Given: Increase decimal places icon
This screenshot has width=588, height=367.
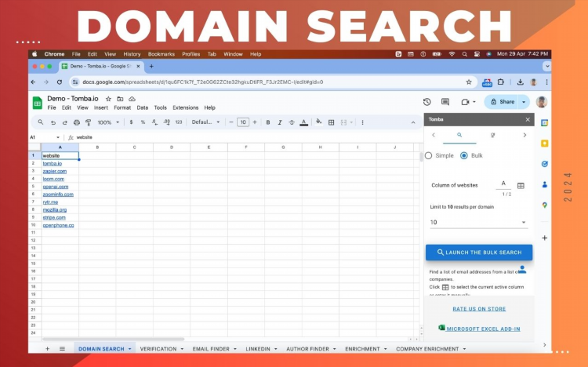Looking at the screenshot, I should (x=166, y=122).
